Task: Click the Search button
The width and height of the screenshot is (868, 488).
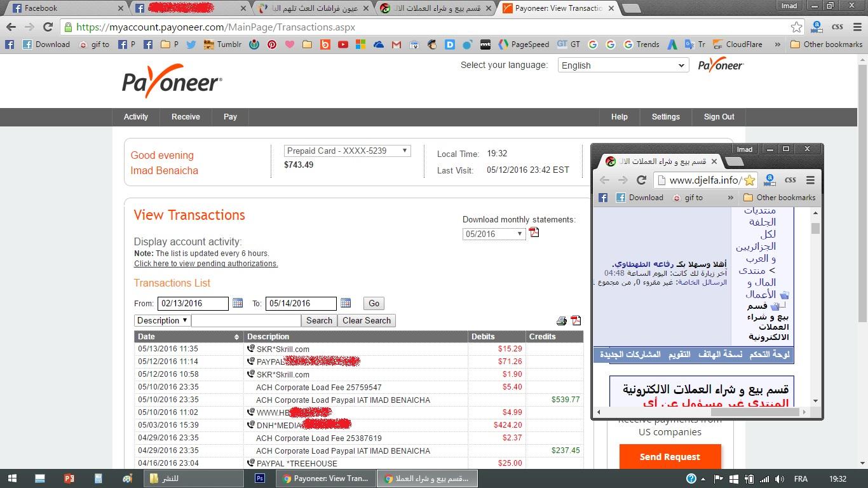Action: (x=319, y=321)
